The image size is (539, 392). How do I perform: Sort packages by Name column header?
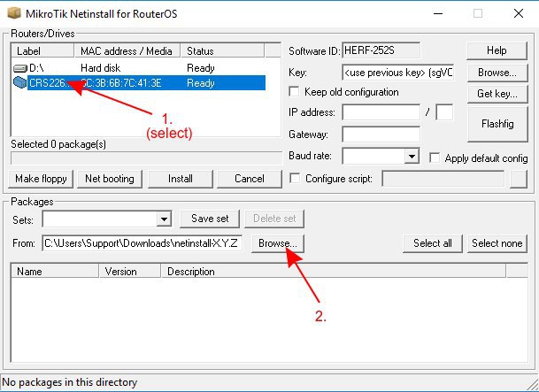click(55, 272)
